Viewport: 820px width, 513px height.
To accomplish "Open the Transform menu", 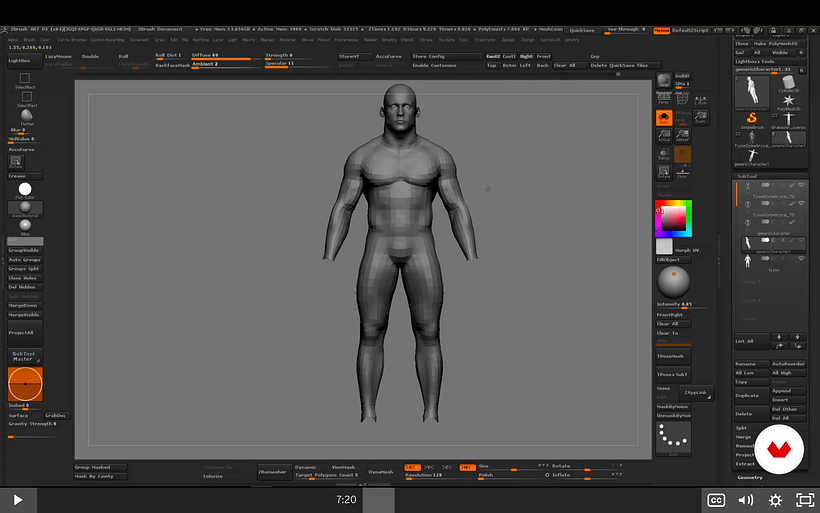I will pos(484,40).
